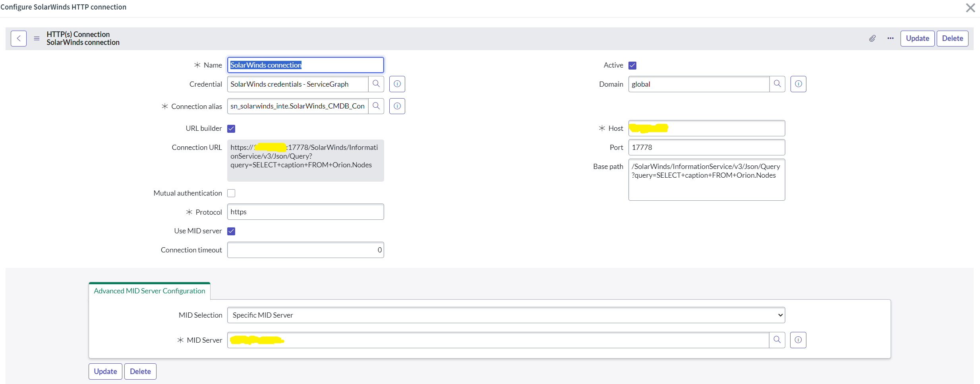Enable the Mutual authentication checkbox

click(231, 193)
